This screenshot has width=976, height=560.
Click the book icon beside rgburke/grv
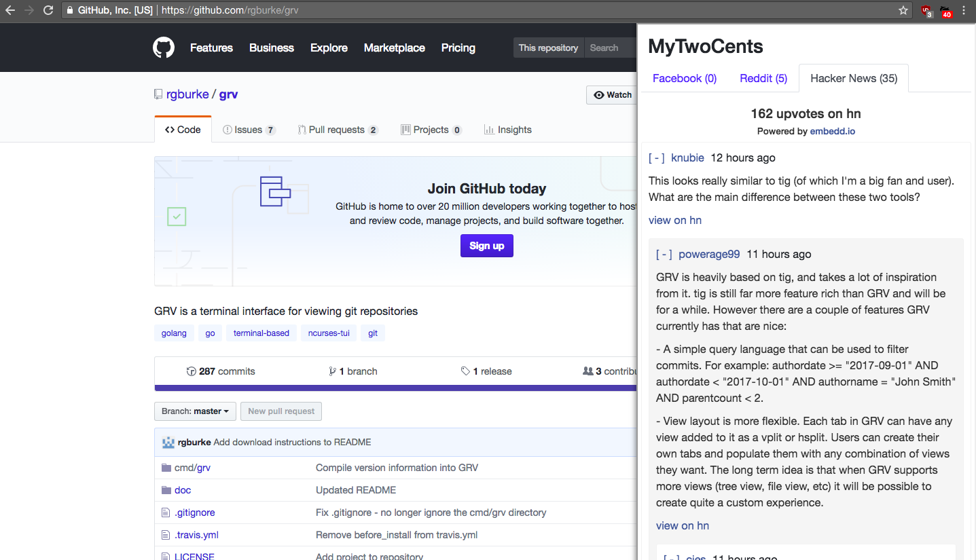coord(157,94)
